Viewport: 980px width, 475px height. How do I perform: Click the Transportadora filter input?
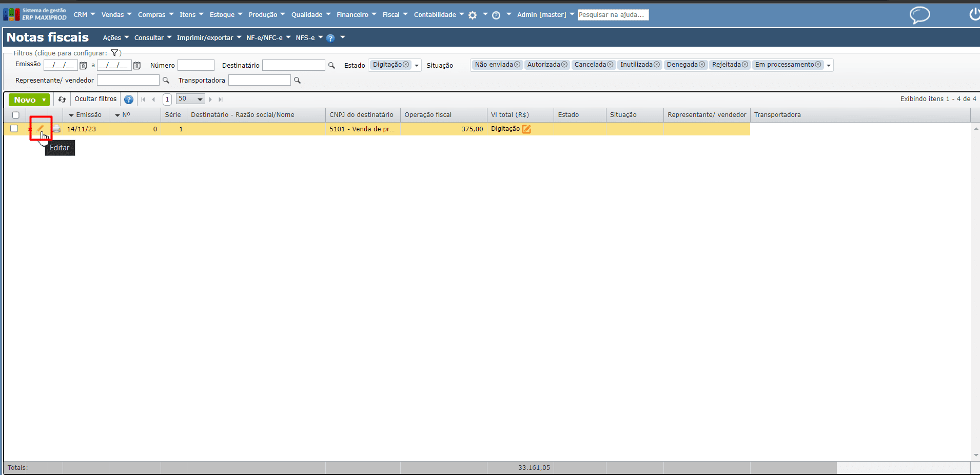(260, 80)
